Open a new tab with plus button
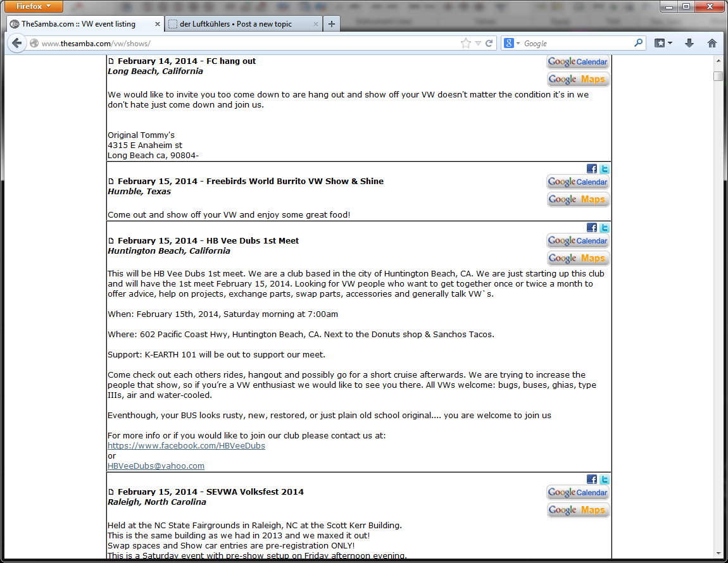Screen dimensions: 728x563 pos(332,24)
